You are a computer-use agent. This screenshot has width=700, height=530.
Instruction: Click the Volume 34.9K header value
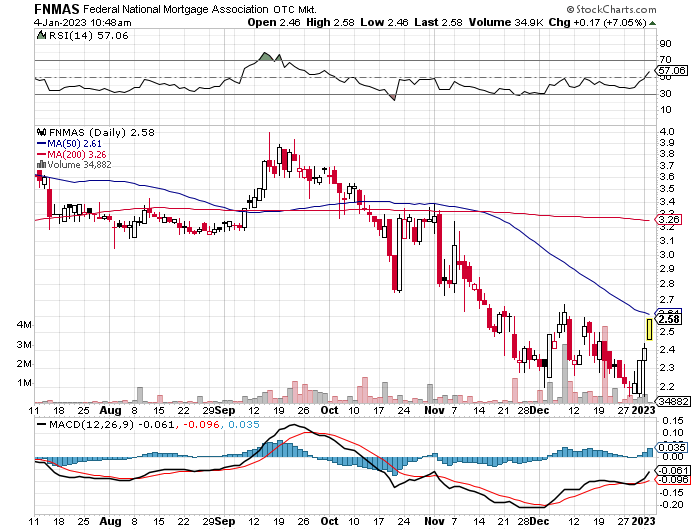tap(505, 22)
